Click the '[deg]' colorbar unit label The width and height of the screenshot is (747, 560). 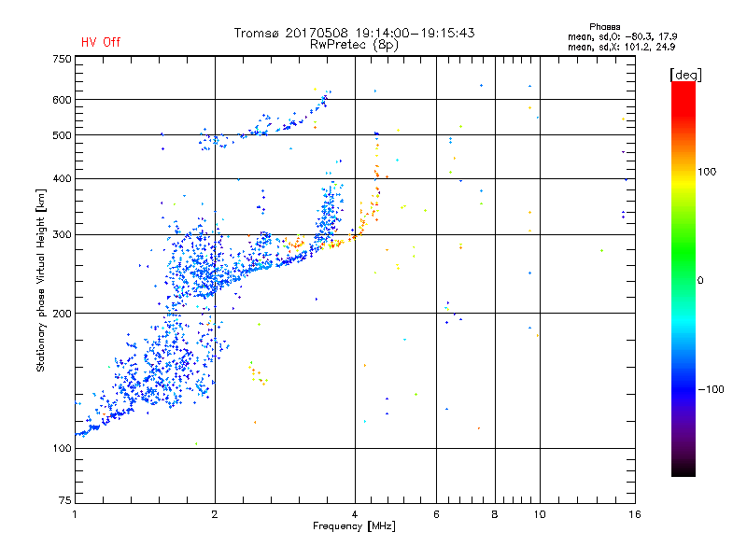685,75
